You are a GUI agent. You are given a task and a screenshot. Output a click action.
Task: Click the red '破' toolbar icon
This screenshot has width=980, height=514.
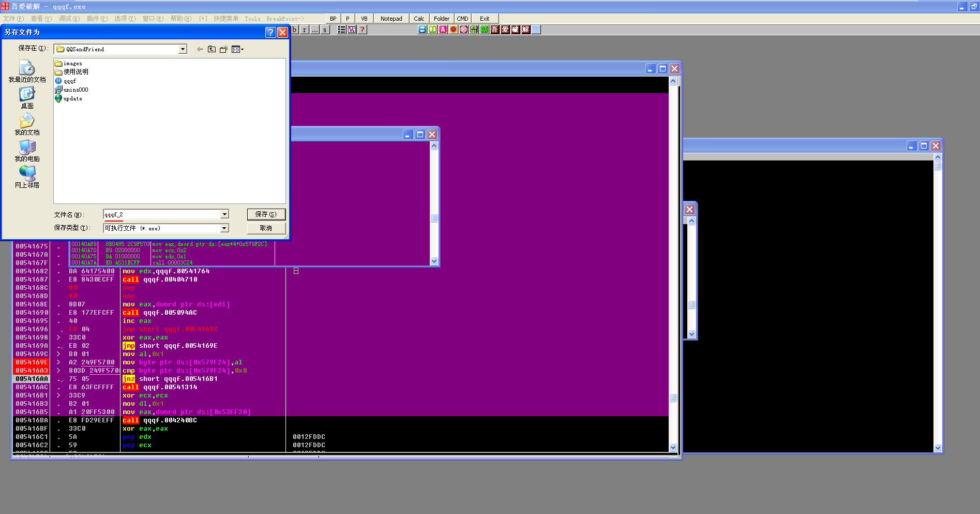[x=516, y=30]
